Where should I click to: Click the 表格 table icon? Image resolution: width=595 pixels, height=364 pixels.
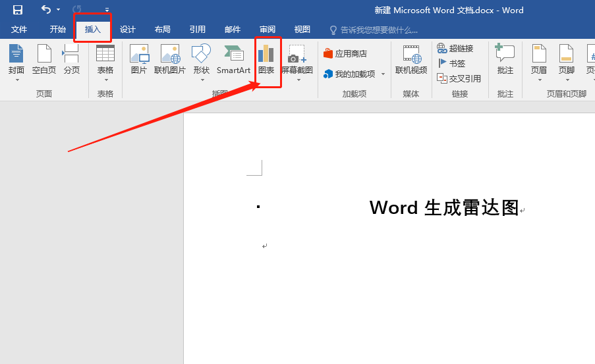(x=105, y=53)
